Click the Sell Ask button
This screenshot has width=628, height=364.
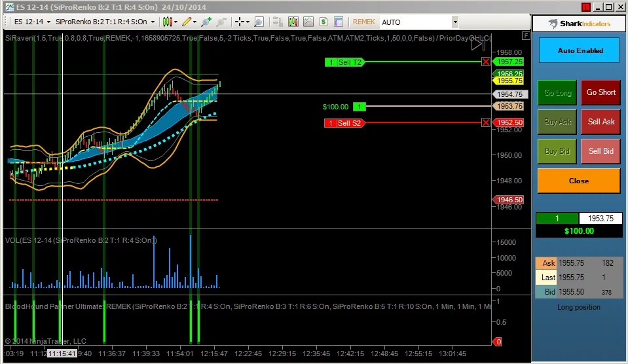600,122
